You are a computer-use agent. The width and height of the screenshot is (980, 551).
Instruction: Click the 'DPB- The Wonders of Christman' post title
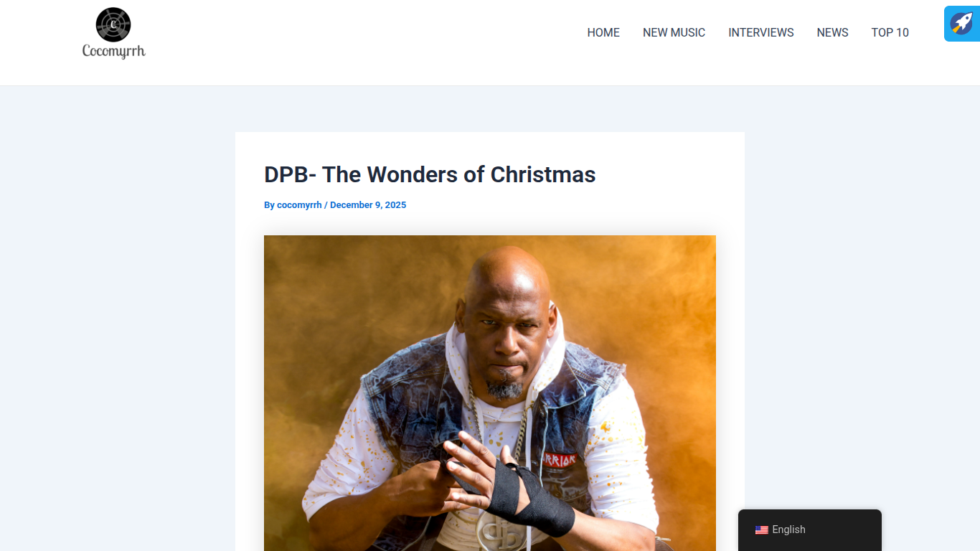click(x=430, y=174)
